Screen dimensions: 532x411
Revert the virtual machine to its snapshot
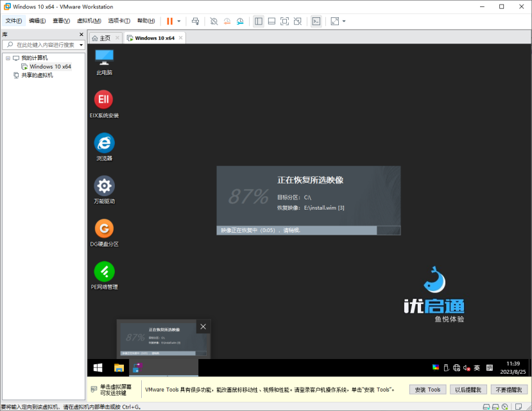coord(227,21)
